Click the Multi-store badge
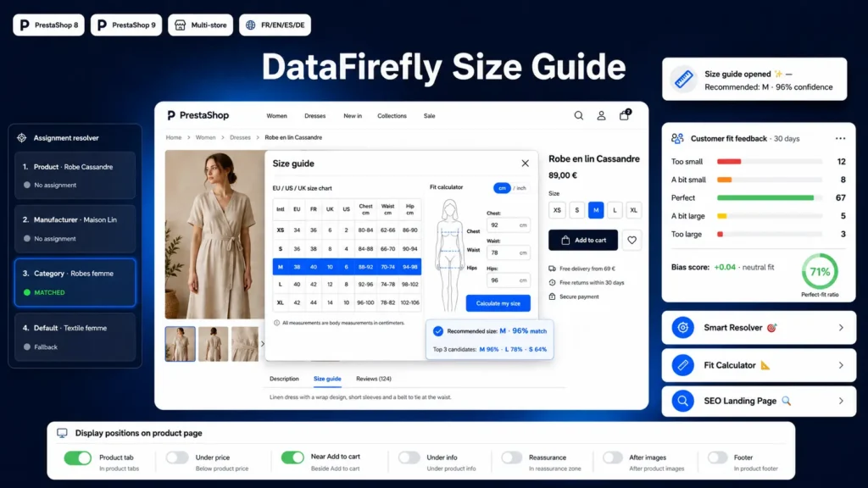Viewport: 868px width, 488px height. coord(200,25)
